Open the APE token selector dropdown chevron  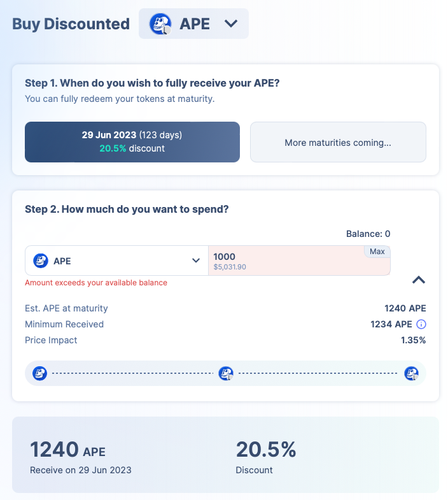point(231,24)
